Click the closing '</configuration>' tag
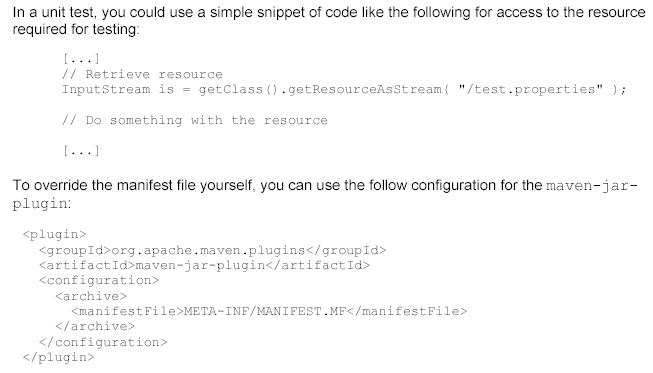 click(x=103, y=342)
